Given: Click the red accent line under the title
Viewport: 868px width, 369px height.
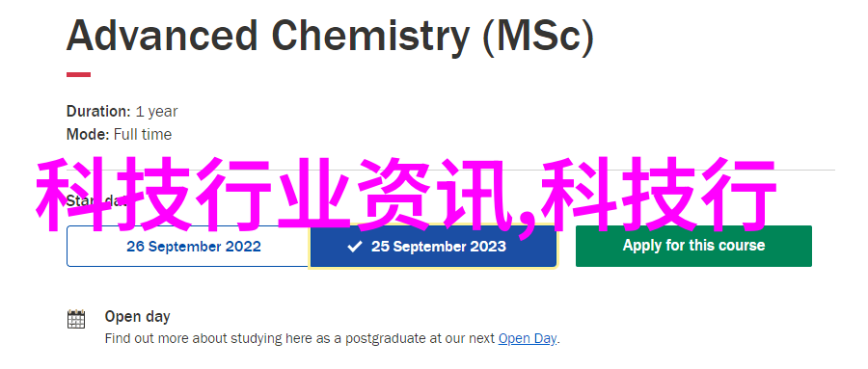Looking at the screenshot, I should click(x=79, y=74).
